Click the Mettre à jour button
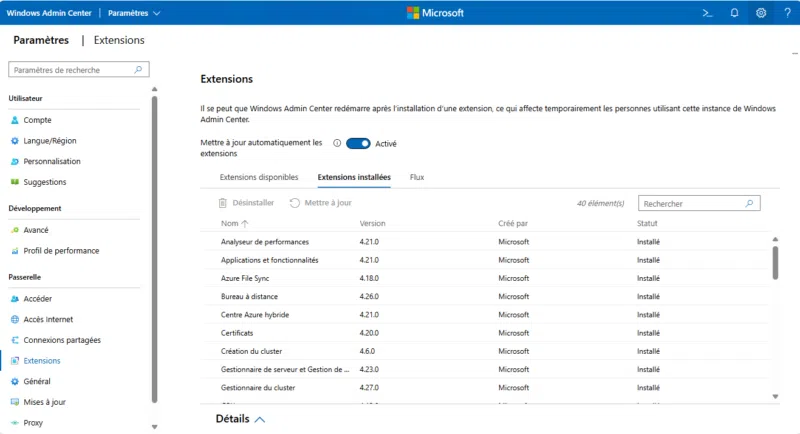This screenshot has width=800, height=434. 321,203
